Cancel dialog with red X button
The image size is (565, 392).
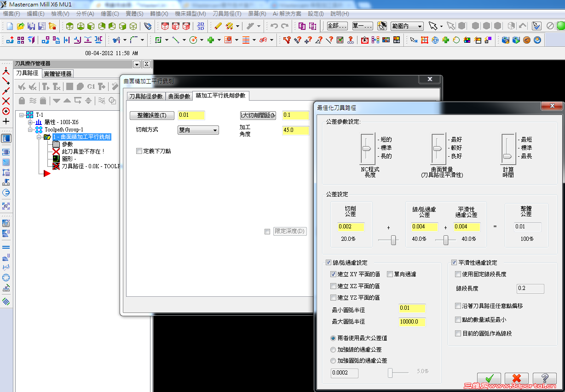[517, 379]
